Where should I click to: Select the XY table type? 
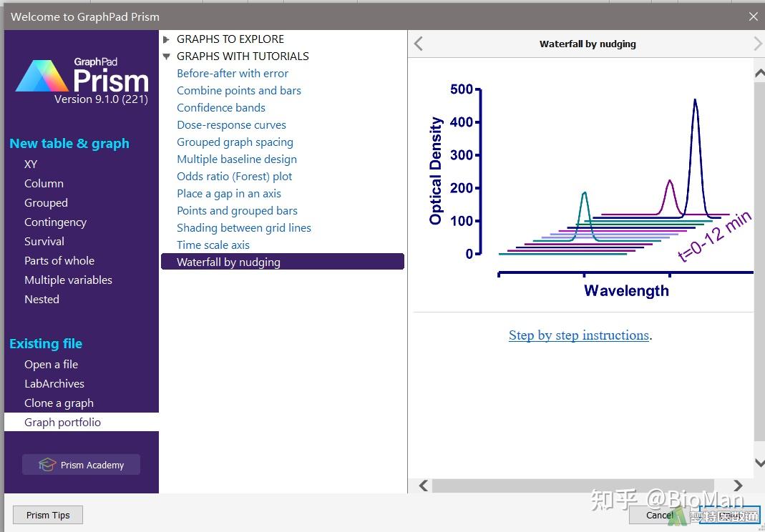point(31,164)
